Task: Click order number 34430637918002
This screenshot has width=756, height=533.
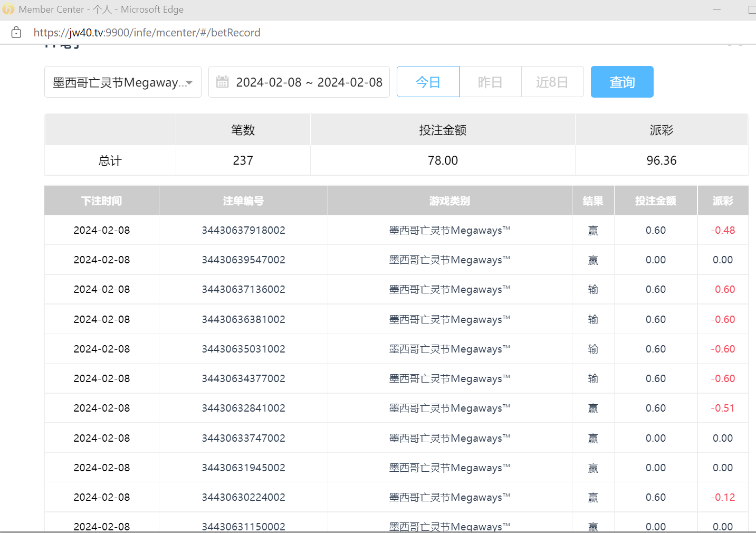Action: (x=243, y=230)
